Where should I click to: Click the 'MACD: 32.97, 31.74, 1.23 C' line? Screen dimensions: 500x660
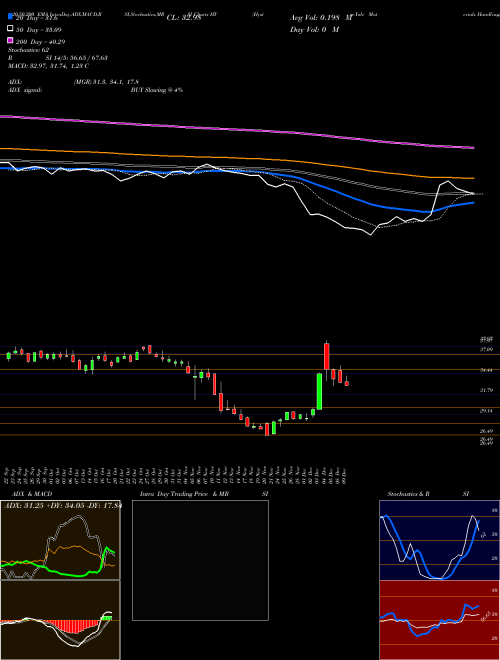(x=48, y=66)
